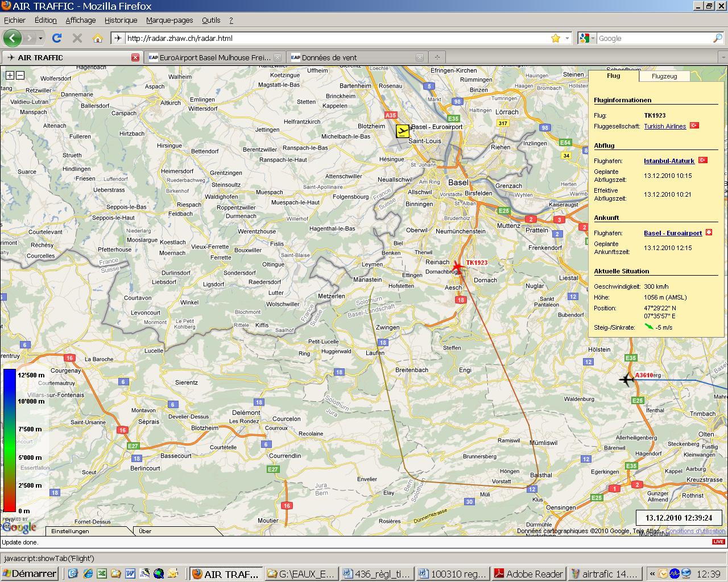
Task: Click the Démarrer start button
Action: click(30, 573)
